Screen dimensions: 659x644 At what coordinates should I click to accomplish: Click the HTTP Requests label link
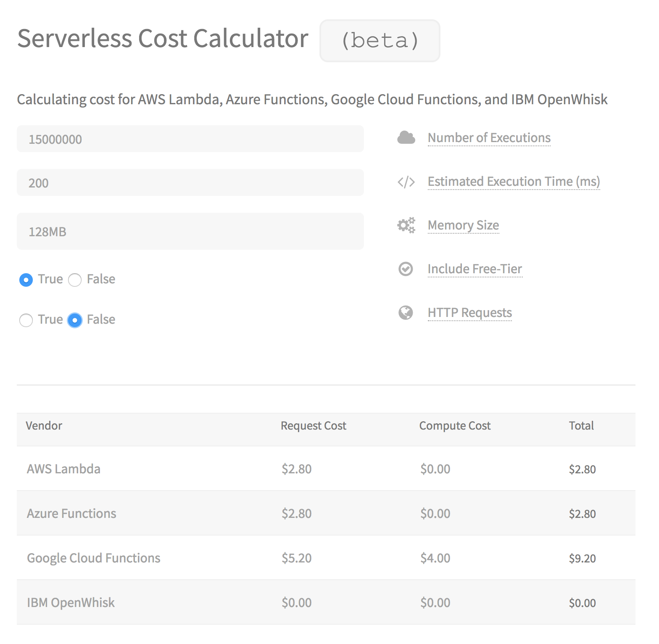469,313
